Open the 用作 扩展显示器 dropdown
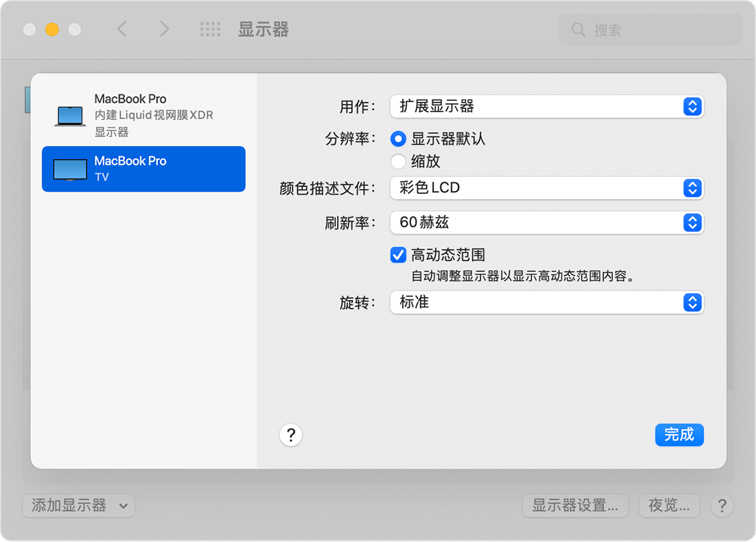This screenshot has width=756, height=542. (546, 107)
